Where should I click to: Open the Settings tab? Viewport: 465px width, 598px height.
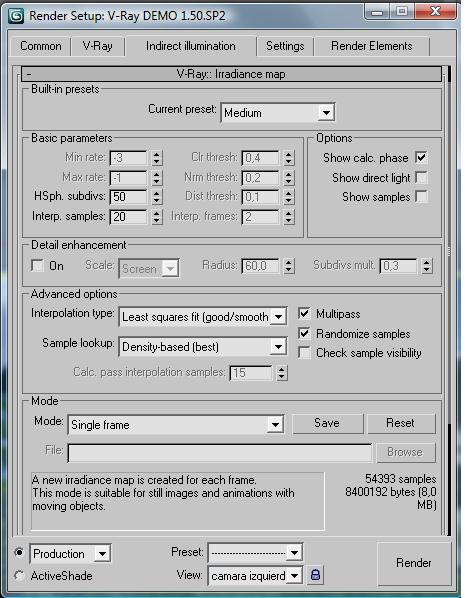(285, 46)
